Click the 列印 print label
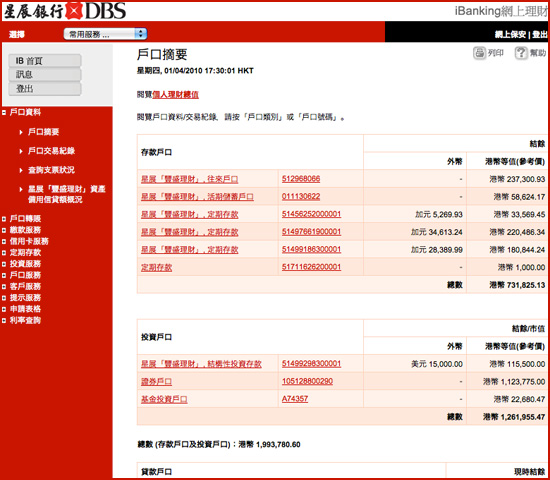The height and width of the screenshot is (480, 550). click(496, 53)
